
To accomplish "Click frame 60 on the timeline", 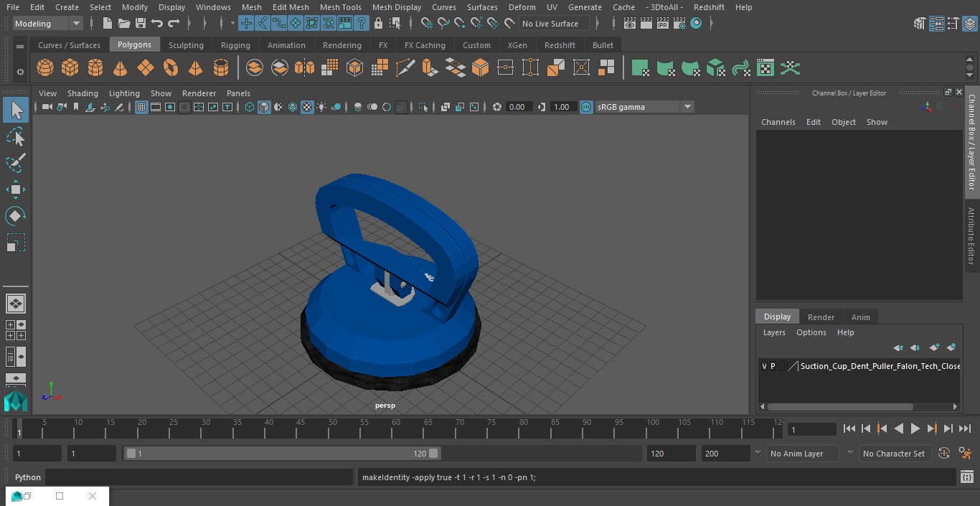I will pos(396,428).
